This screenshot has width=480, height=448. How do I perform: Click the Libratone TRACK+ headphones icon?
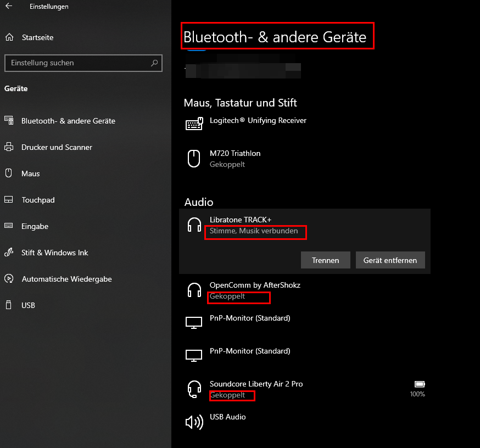tap(194, 225)
